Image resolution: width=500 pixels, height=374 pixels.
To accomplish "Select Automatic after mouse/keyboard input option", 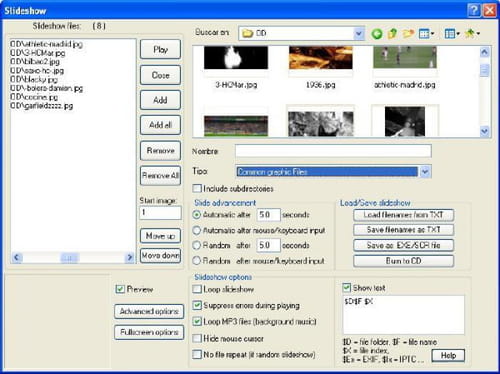I will (x=197, y=230).
